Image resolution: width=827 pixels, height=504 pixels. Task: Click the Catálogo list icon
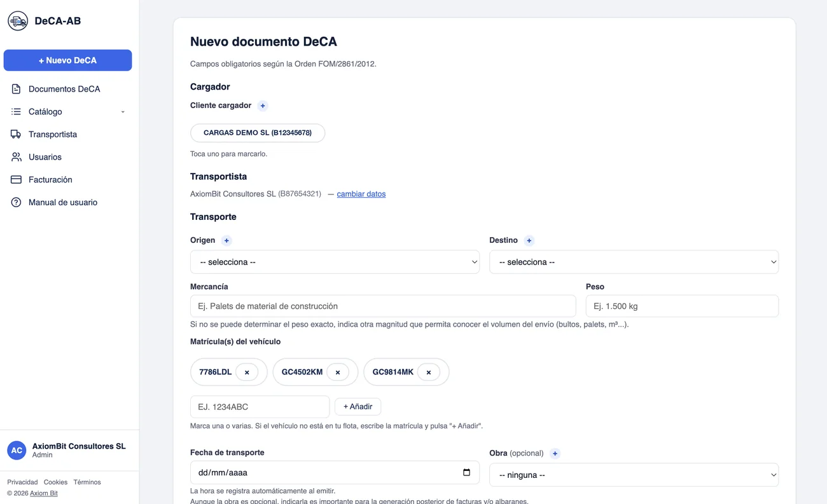coord(16,112)
